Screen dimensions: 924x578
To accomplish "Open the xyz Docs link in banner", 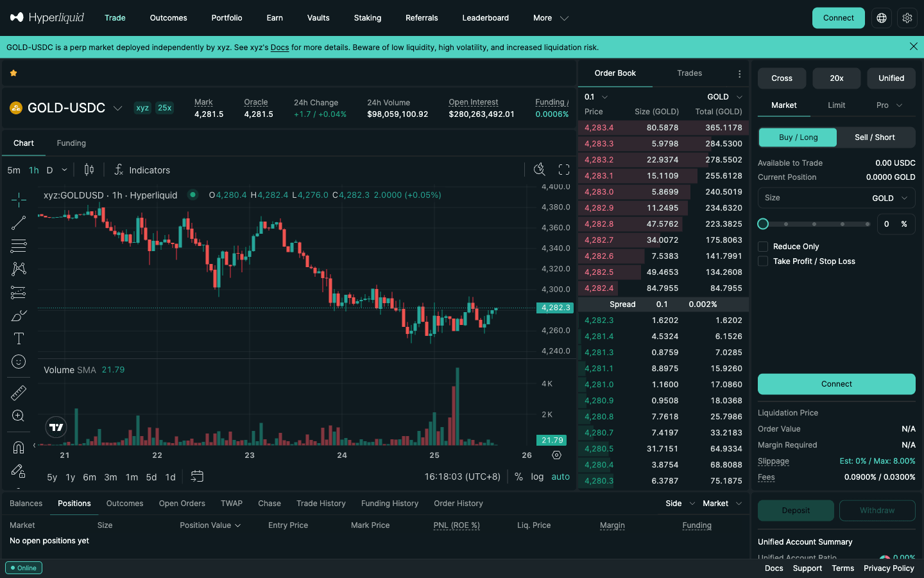I will tap(280, 48).
